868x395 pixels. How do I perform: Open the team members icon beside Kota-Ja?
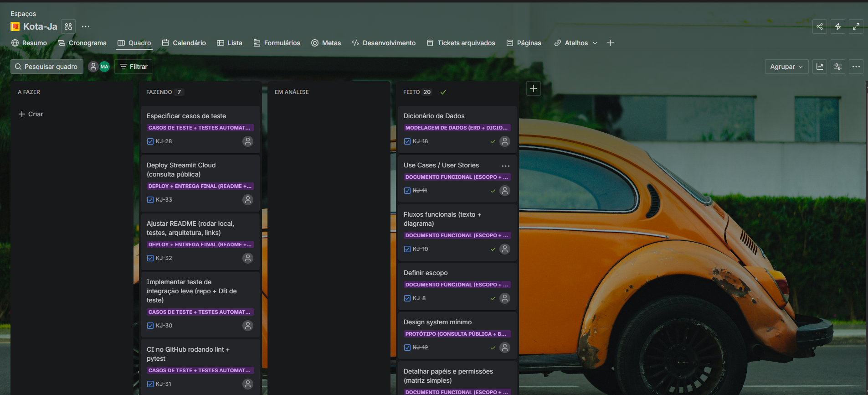(68, 26)
